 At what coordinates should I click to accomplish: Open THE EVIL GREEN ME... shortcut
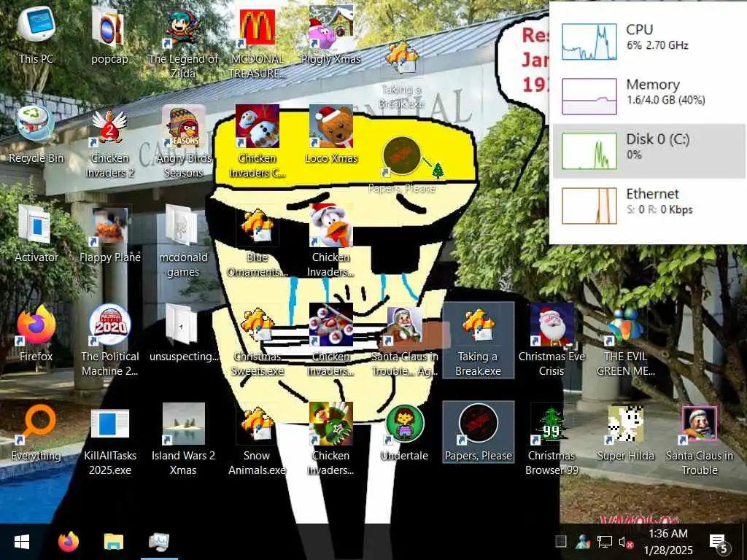(625, 340)
